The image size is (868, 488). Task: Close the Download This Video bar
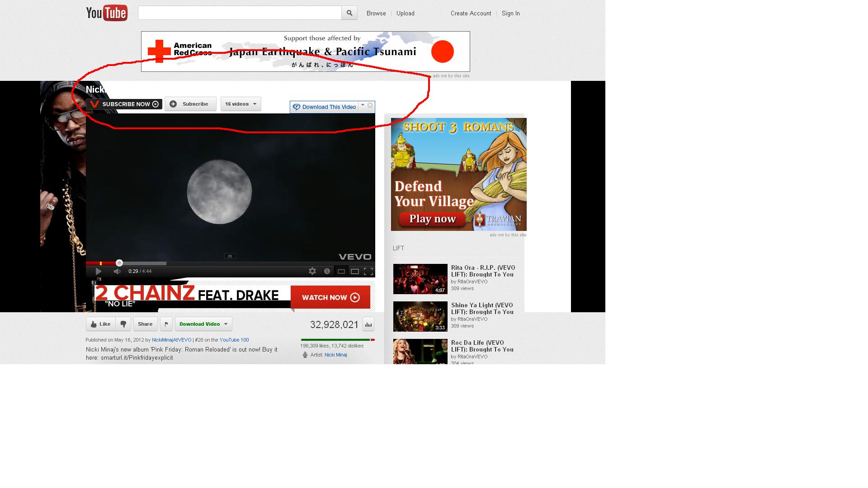(x=370, y=105)
